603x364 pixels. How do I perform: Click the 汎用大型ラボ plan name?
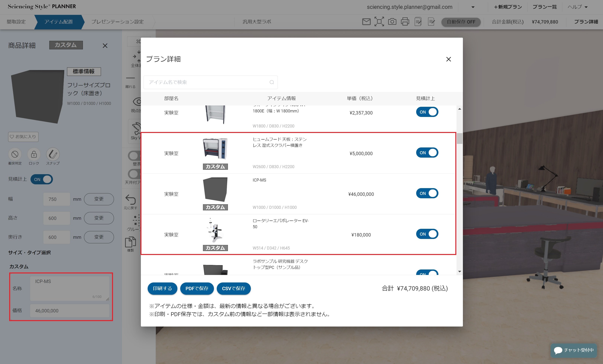(x=257, y=22)
